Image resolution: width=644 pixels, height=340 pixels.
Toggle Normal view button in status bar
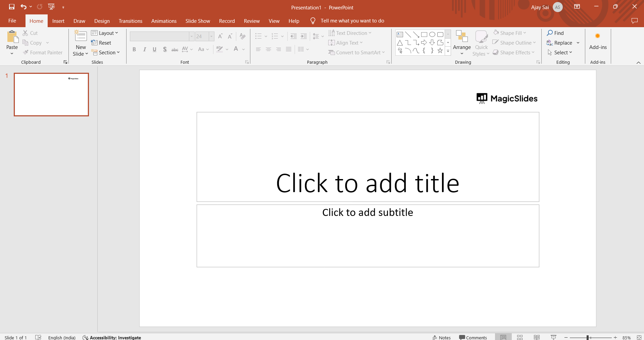click(503, 337)
